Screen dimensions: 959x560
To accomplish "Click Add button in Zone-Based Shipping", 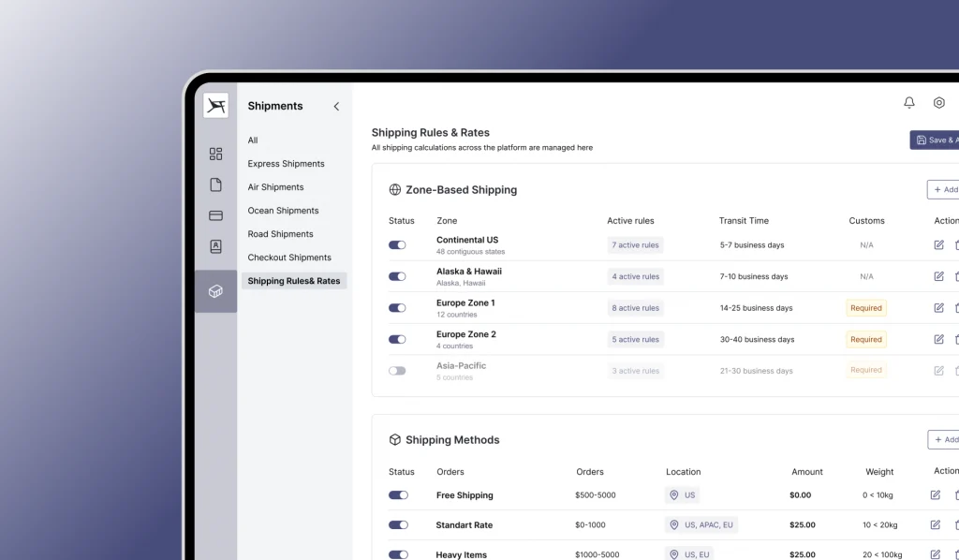I will tap(944, 189).
